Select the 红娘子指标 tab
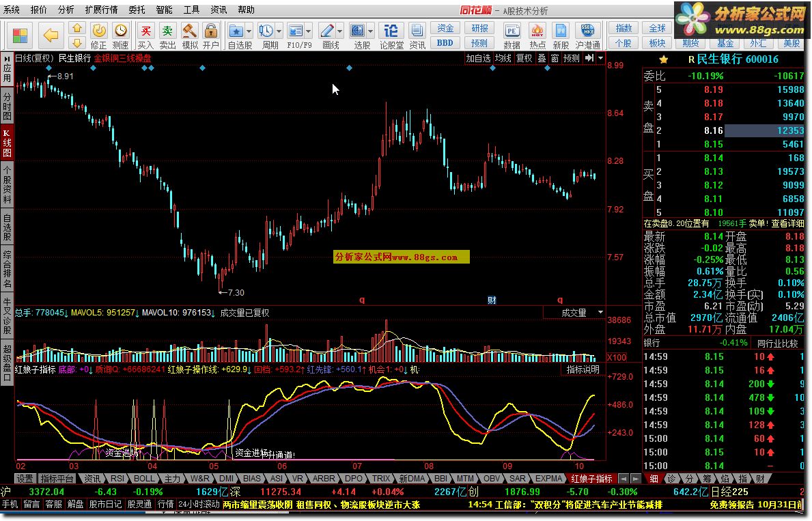The image size is (812, 521). tap(591, 479)
